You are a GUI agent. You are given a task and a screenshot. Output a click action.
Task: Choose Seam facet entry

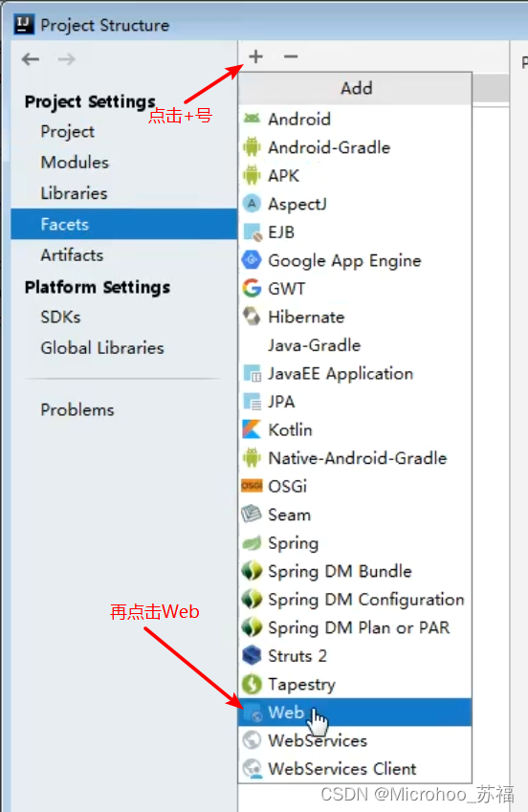pos(355,515)
